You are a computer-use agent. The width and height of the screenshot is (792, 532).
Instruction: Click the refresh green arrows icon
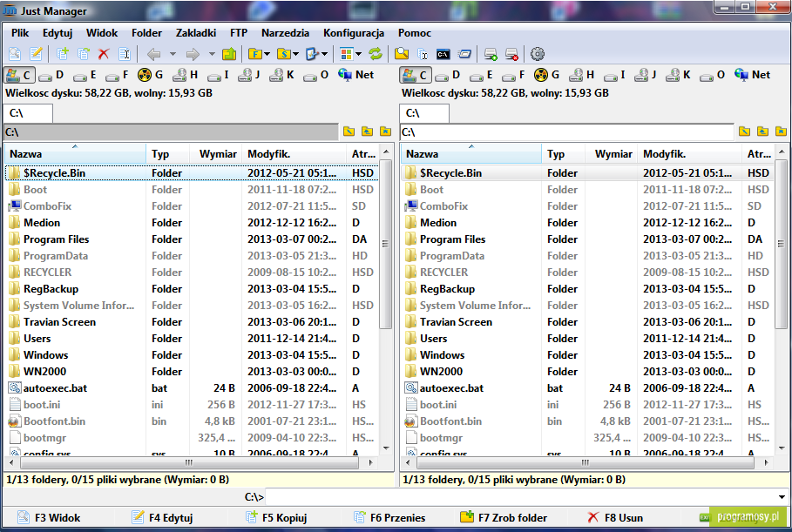(x=376, y=53)
